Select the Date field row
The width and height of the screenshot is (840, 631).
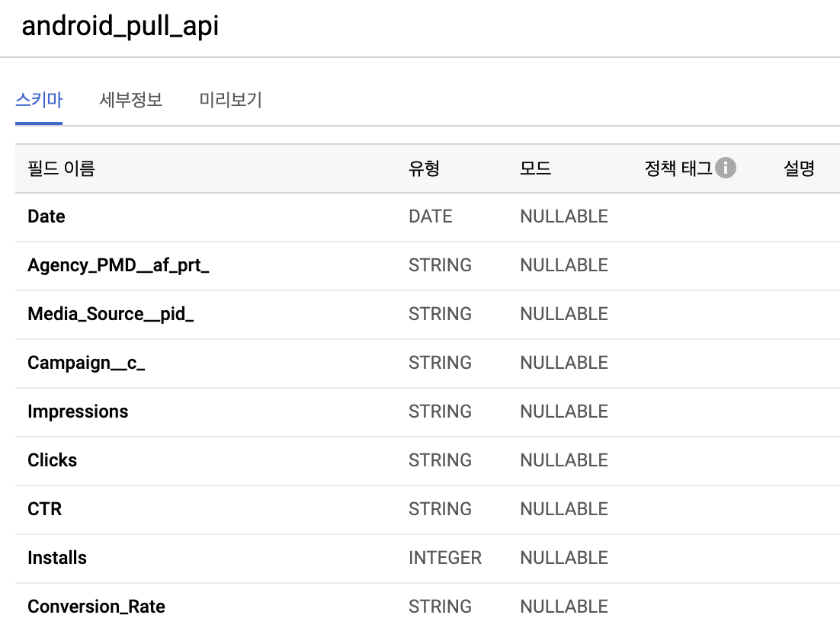coord(46,216)
